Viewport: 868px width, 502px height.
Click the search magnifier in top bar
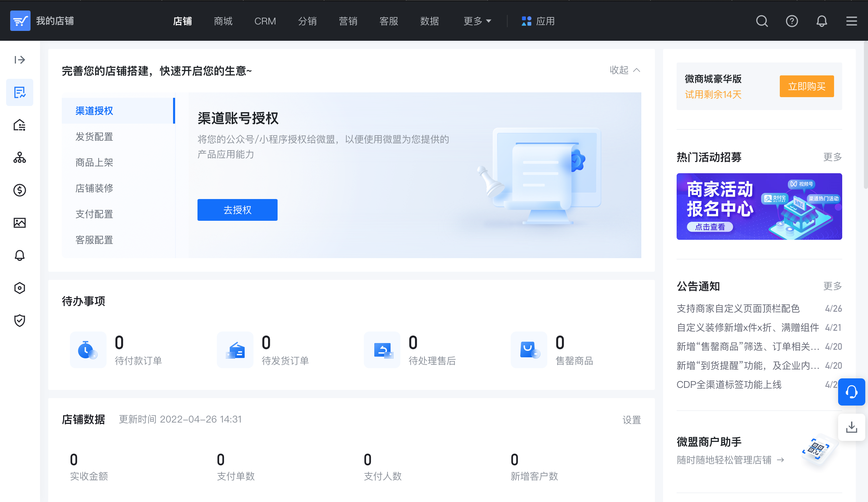(761, 21)
